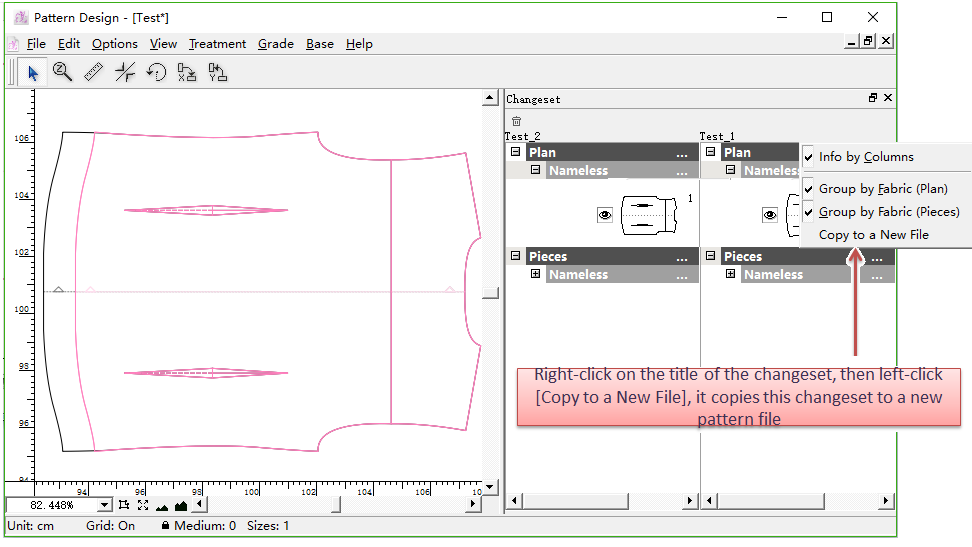Click the fit-to-screen icon beside zoom box

(x=142, y=505)
